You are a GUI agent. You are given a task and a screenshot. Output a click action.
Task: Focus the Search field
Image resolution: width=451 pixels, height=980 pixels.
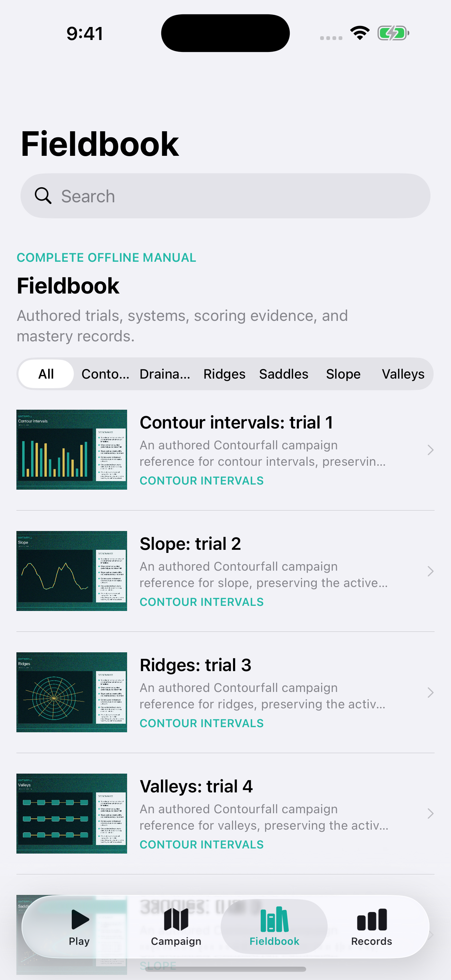coord(225,196)
